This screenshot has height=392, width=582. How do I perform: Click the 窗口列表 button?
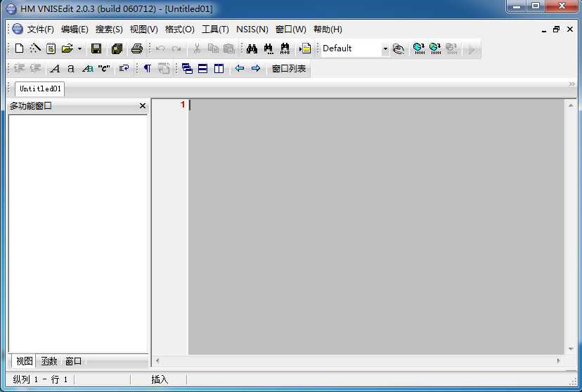click(289, 69)
